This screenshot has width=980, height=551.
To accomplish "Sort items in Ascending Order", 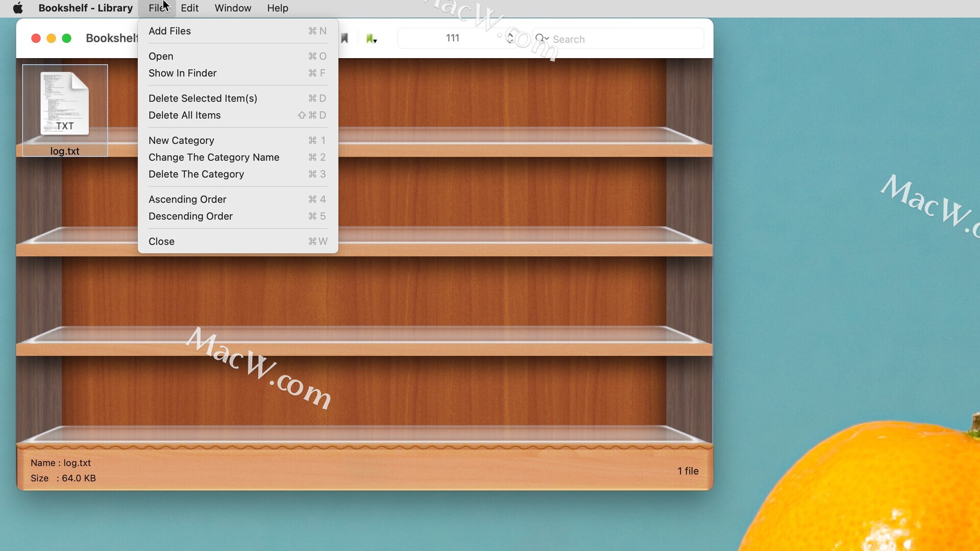I will 238,199.
